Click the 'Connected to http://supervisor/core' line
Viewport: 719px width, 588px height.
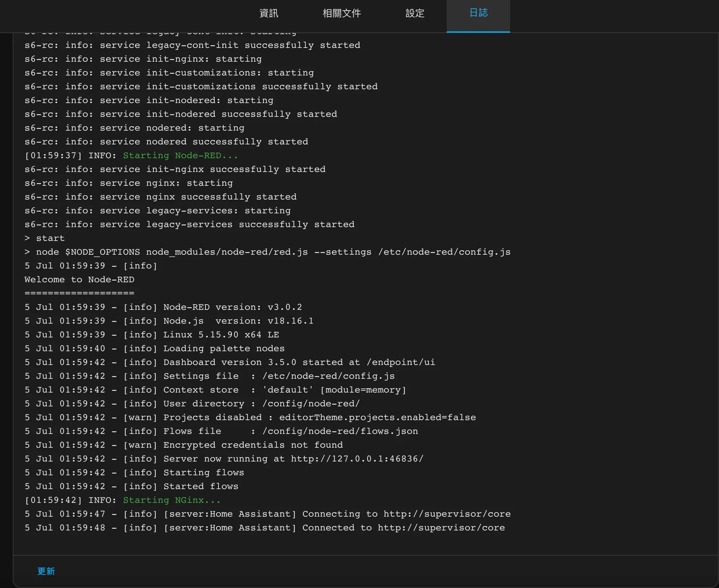(x=265, y=528)
